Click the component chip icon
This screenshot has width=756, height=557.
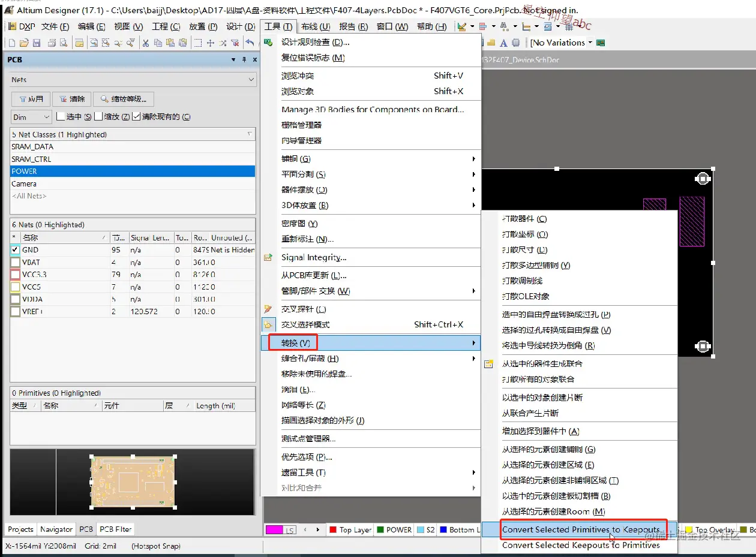click(x=515, y=43)
